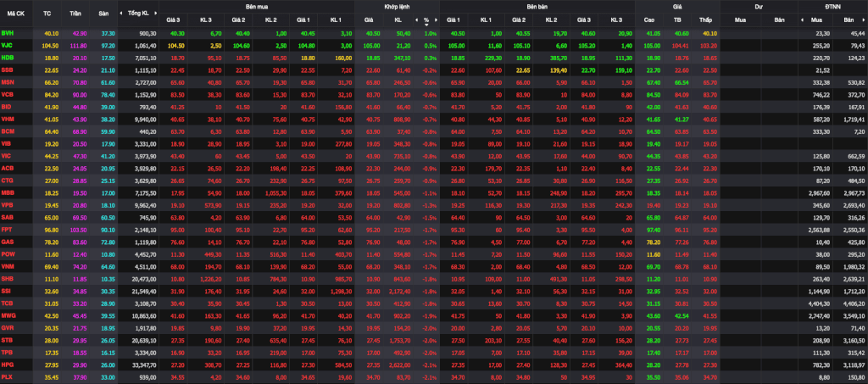The height and width of the screenshot is (384, 868).
Task: Click the Cao column header
Action: coord(649,19)
